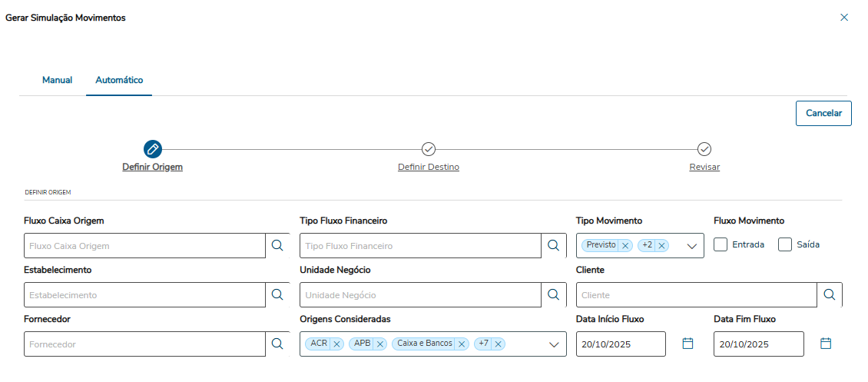The width and height of the screenshot is (868, 382).
Task: Remove the ACR origin tag
Action: click(336, 344)
